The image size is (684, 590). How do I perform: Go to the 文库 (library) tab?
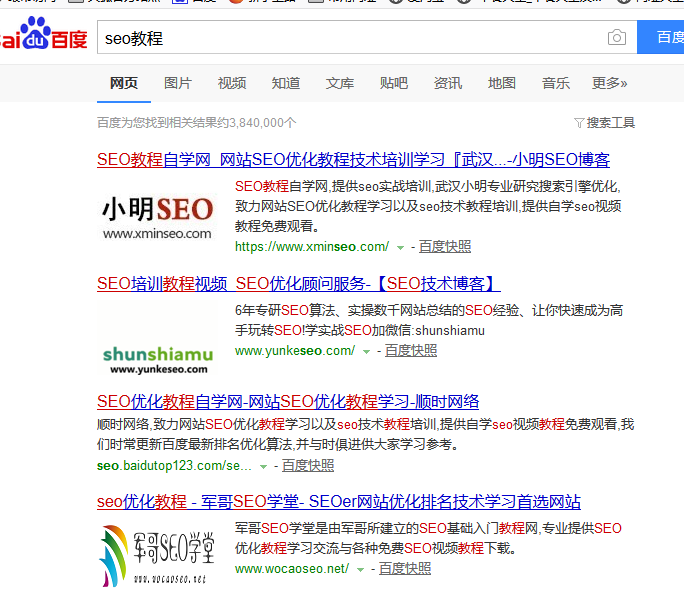pyautogui.click(x=340, y=83)
